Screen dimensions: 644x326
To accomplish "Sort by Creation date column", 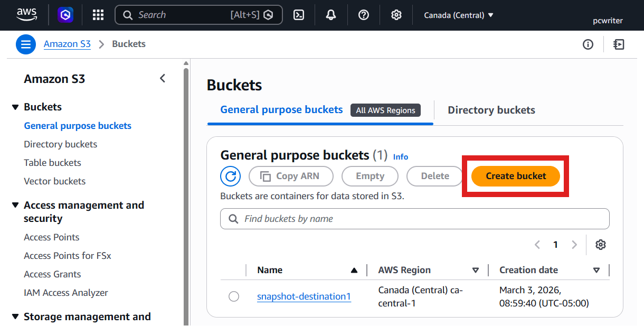I will click(596, 271).
